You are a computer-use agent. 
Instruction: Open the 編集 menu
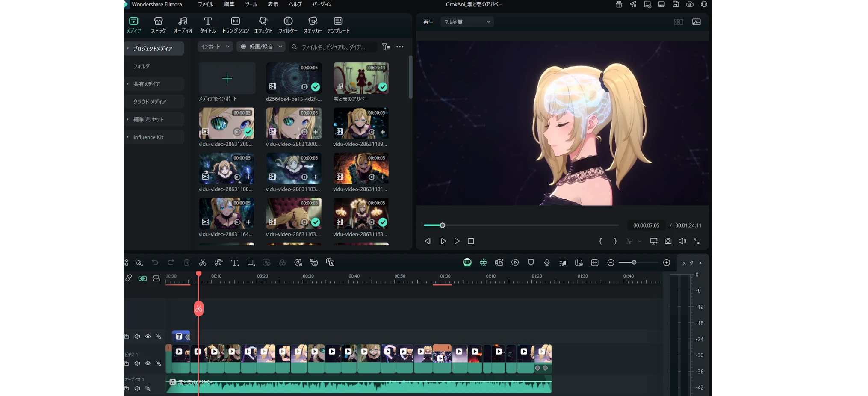229,4
